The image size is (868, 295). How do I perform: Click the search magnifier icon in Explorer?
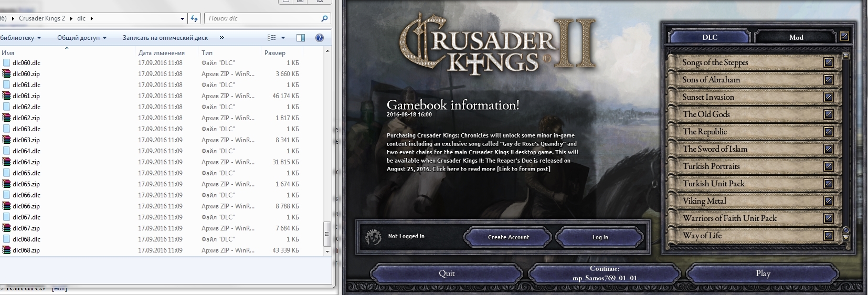[324, 18]
